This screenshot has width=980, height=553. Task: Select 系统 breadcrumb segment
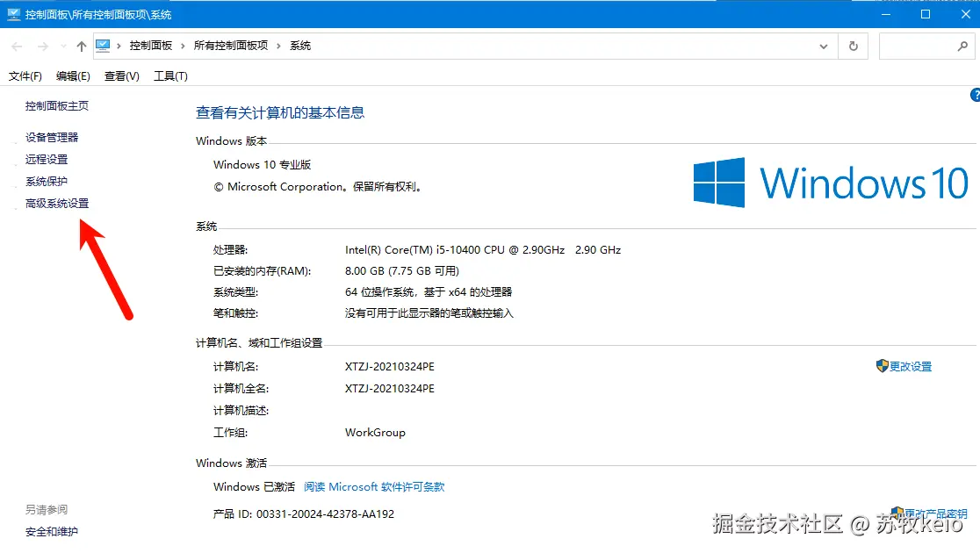pyautogui.click(x=300, y=46)
